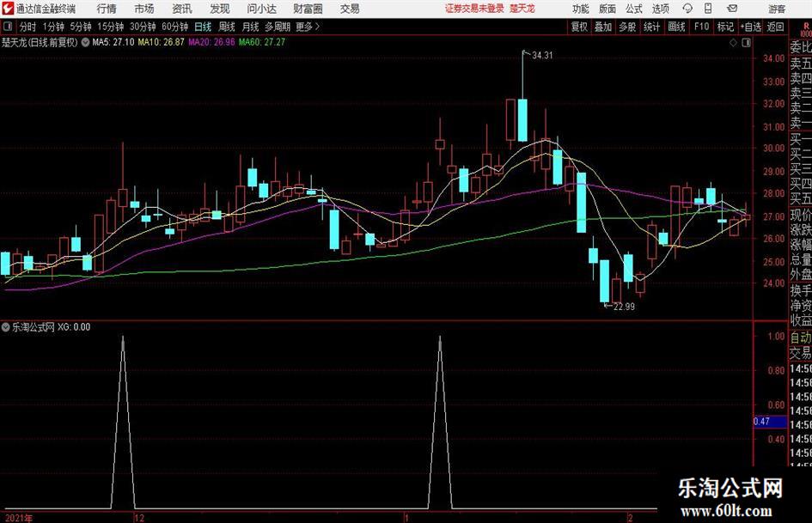Screen dimensions: 812x523
Task: Click the red 楚天龙 stock name in title bar
Action: [x=522, y=9]
